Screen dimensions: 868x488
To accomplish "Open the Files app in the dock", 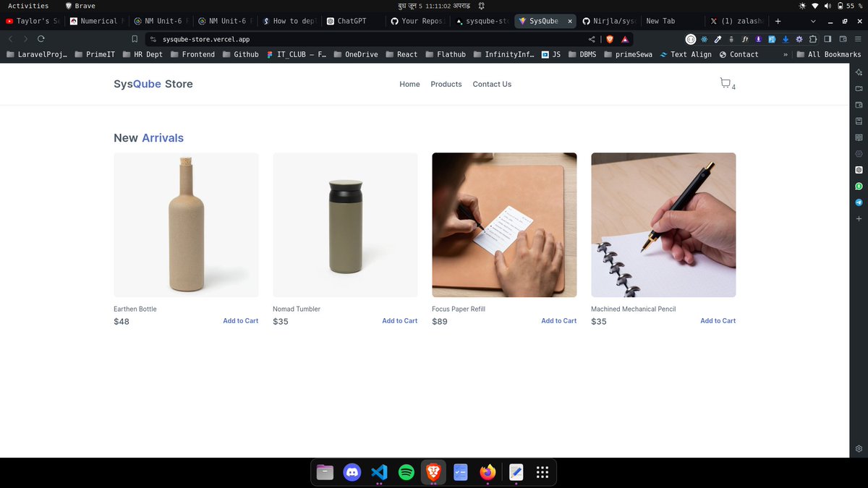I will 325,472.
